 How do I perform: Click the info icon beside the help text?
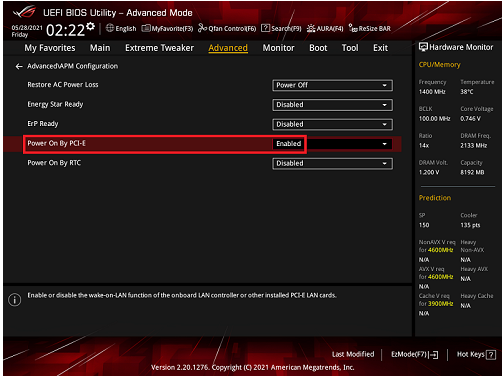tap(15, 300)
